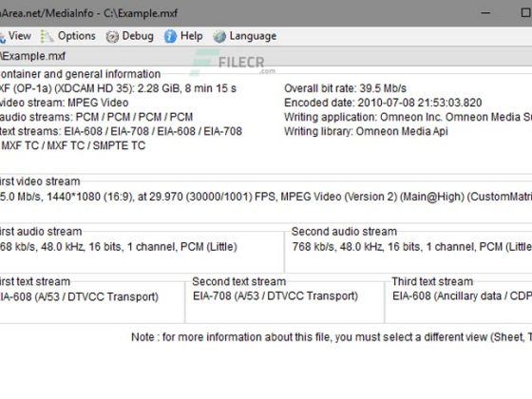
Task: Click the Writing application Omneon line
Action: click(408, 117)
